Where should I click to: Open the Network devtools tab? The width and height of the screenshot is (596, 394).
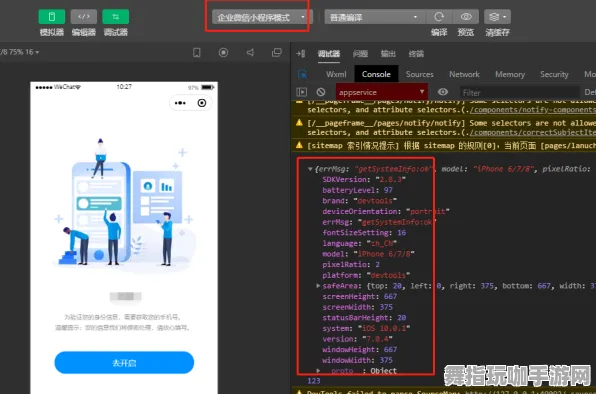464,74
